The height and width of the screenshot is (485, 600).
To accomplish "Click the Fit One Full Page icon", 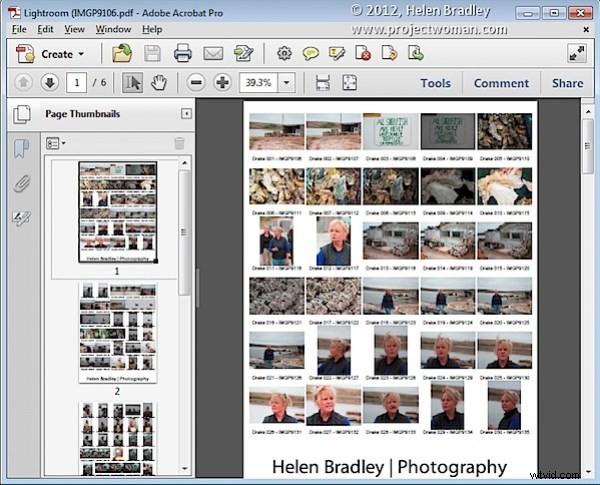I will 349,82.
